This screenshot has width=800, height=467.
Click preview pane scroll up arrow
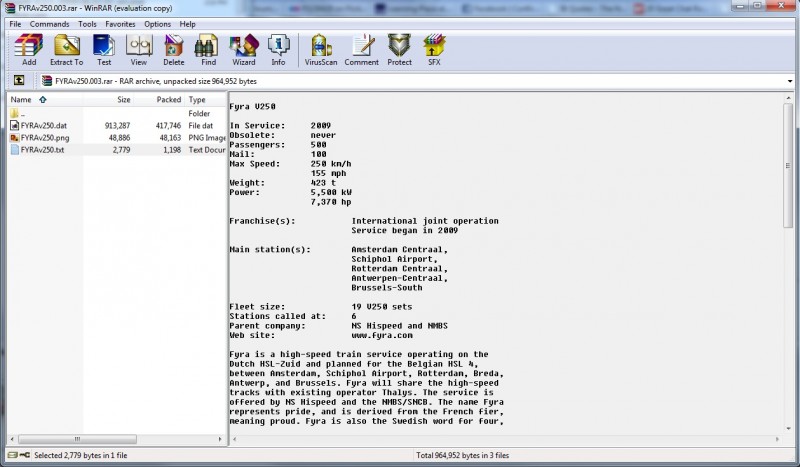coord(788,98)
